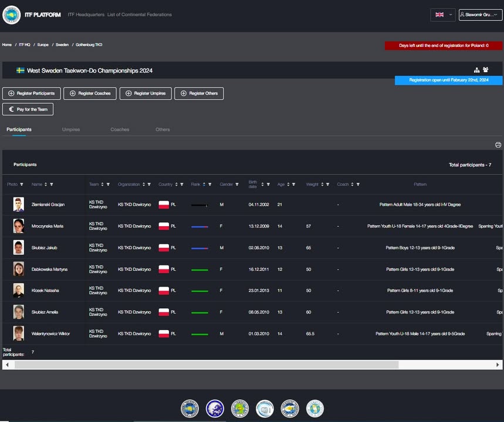Click the ITF Platform logo

[x=12, y=15]
